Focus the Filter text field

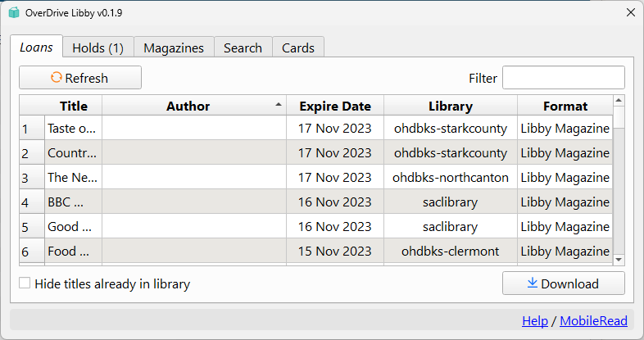[563, 78]
